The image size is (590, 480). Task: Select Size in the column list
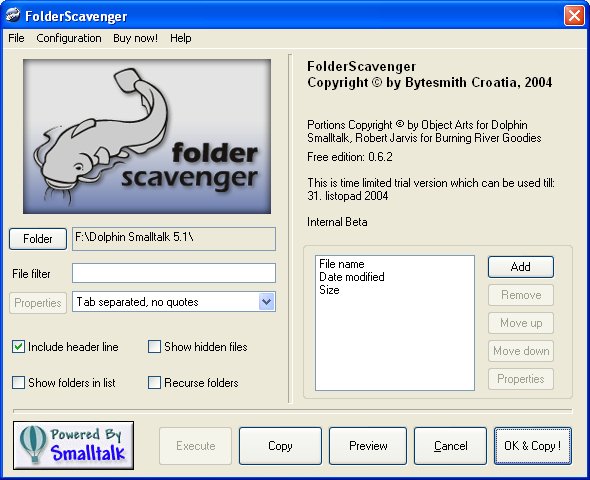tap(329, 290)
